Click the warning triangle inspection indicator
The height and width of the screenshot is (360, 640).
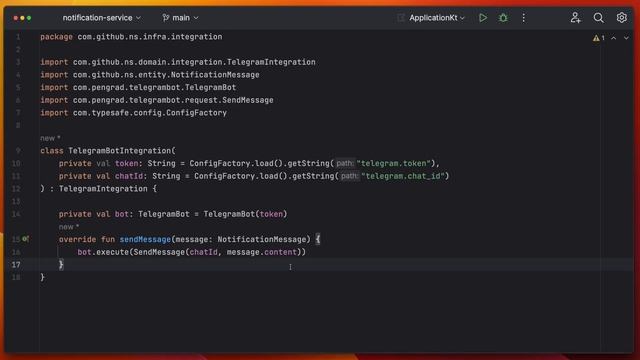[x=596, y=38]
